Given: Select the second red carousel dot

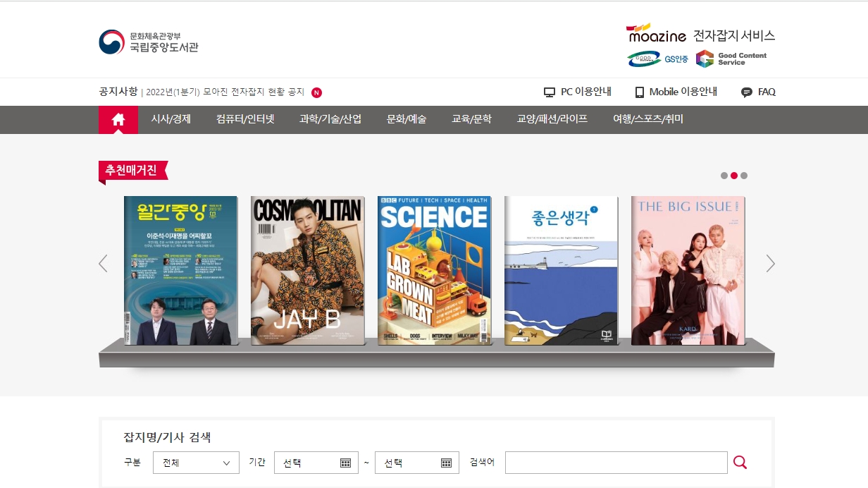Looking at the screenshot, I should [734, 176].
